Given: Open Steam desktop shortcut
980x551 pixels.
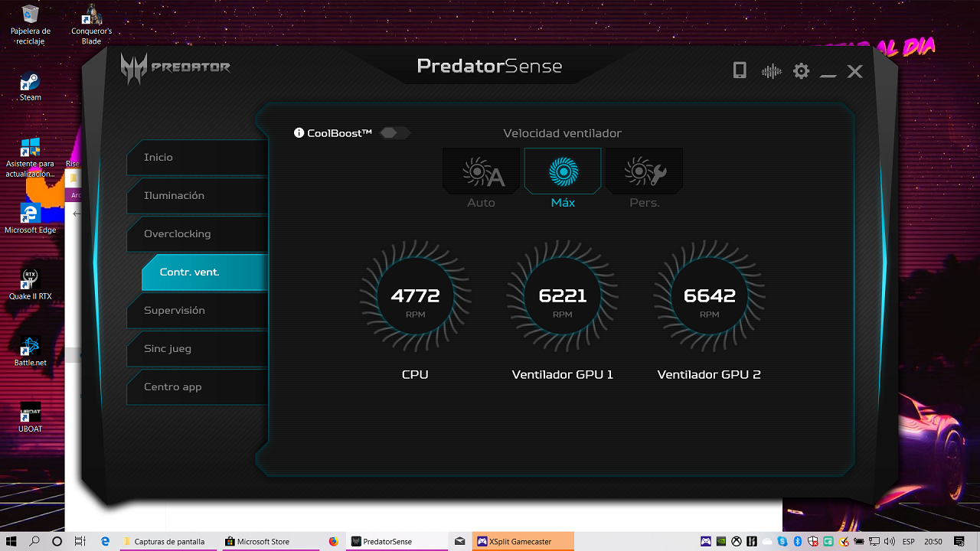Looking at the screenshot, I should click(31, 86).
